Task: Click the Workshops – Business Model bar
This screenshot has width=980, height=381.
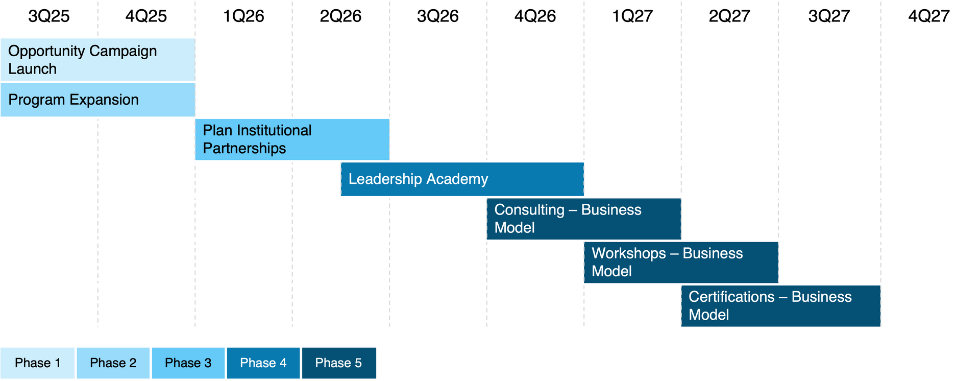Action: [x=680, y=262]
